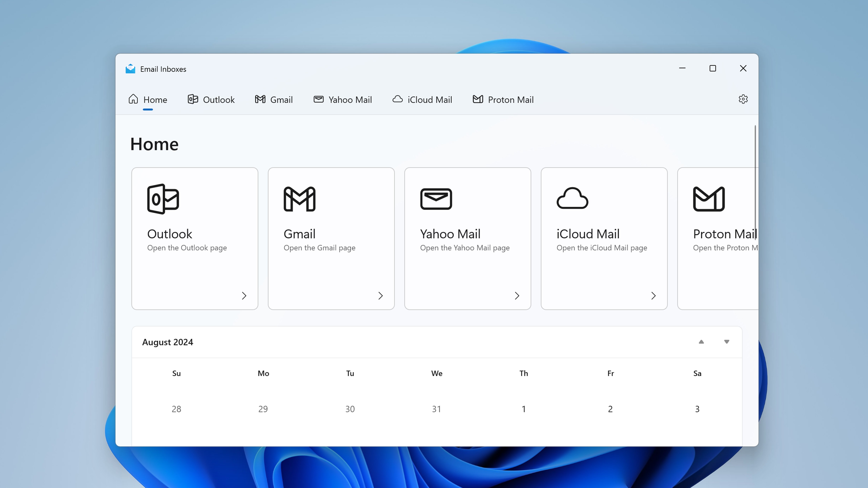This screenshot has width=868, height=488.
Task: Click the August 2024 calendar header
Action: coord(167,342)
